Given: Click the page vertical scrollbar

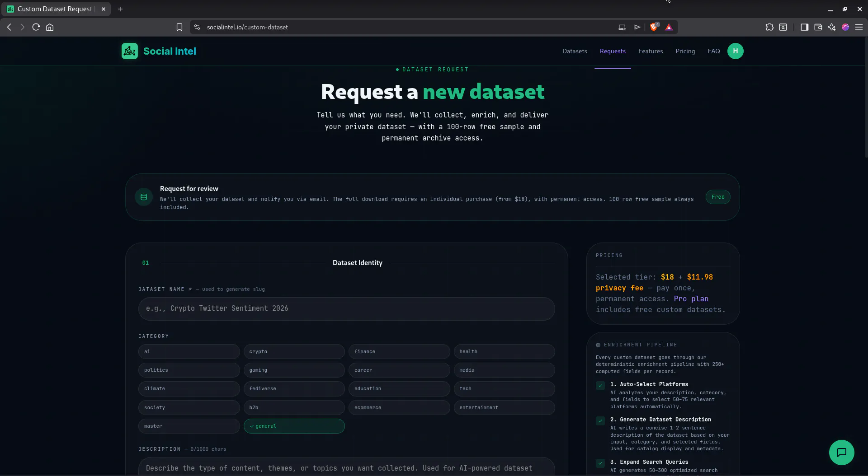Looking at the screenshot, I should (866, 97).
